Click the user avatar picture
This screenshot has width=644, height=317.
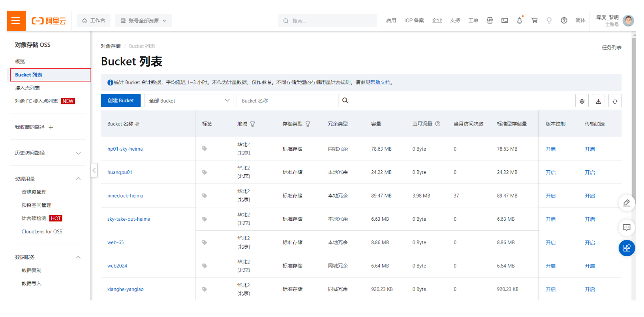pos(628,21)
